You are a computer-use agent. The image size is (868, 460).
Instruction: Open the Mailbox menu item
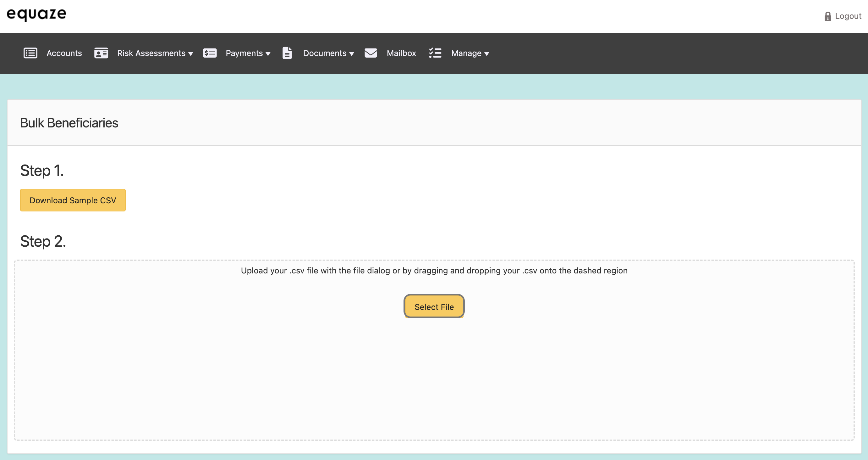[401, 53]
